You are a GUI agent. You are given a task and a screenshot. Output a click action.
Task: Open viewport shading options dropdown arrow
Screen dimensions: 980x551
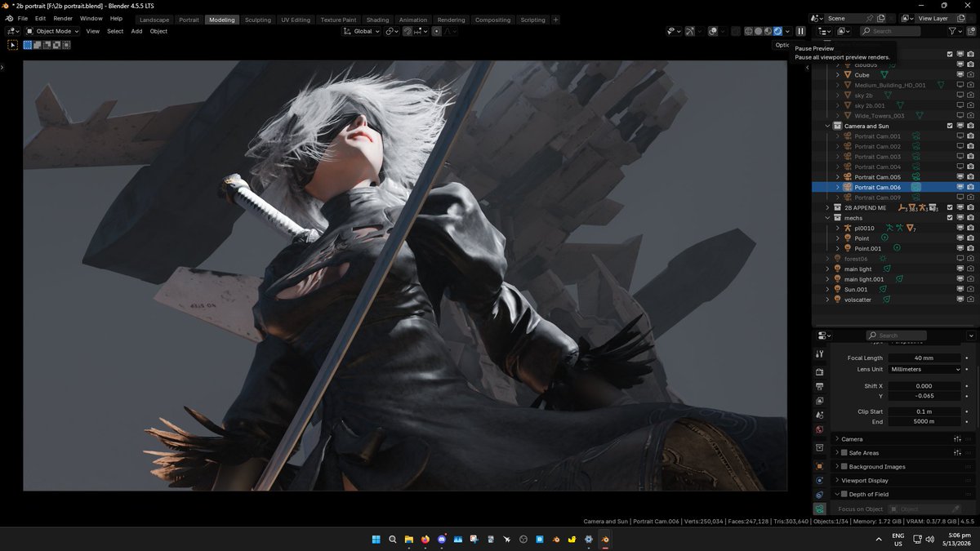(787, 31)
